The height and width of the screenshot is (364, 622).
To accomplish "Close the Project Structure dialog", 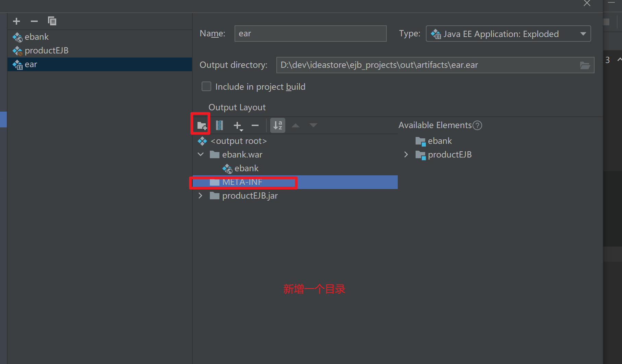I will tap(587, 3).
